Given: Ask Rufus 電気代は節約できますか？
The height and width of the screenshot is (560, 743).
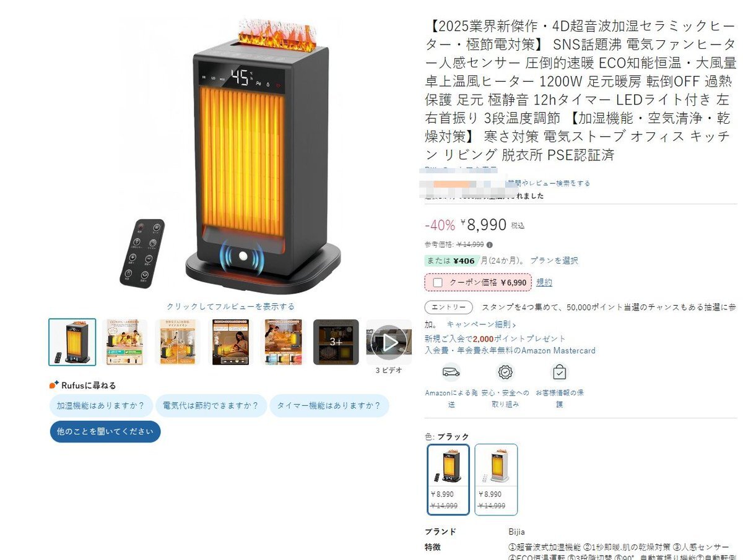Looking at the screenshot, I should tap(211, 406).
